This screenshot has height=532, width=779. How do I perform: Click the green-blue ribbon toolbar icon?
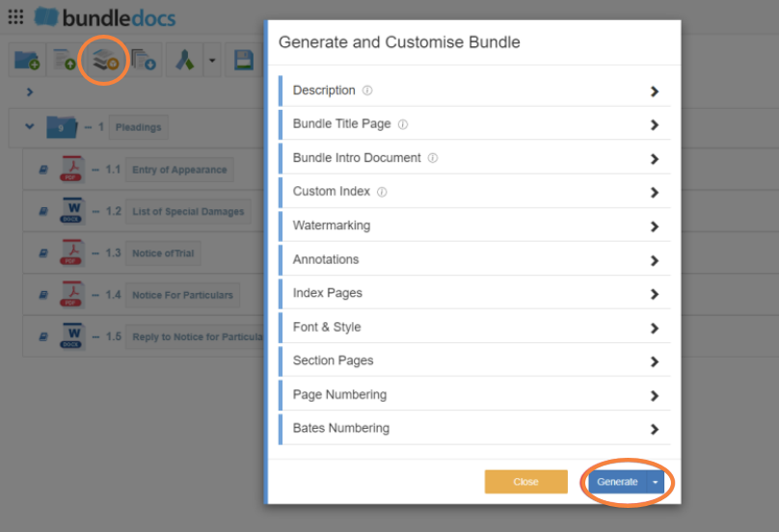pyautogui.click(x=185, y=60)
